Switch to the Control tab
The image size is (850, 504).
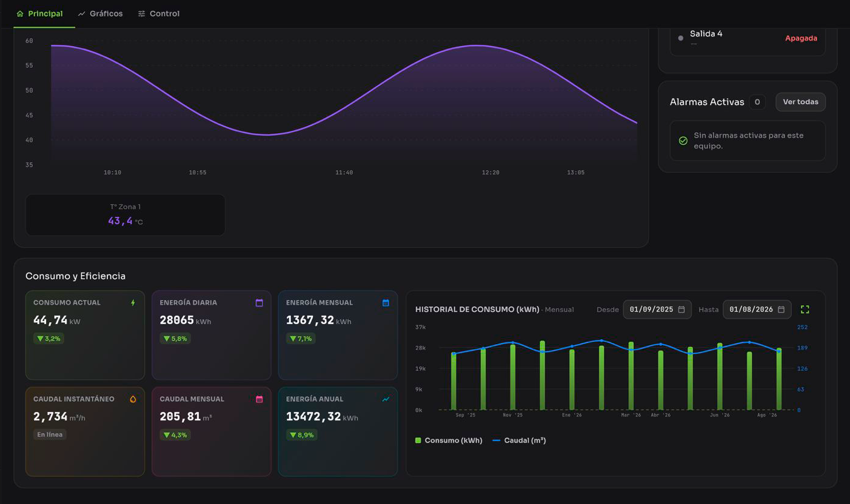(x=159, y=13)
